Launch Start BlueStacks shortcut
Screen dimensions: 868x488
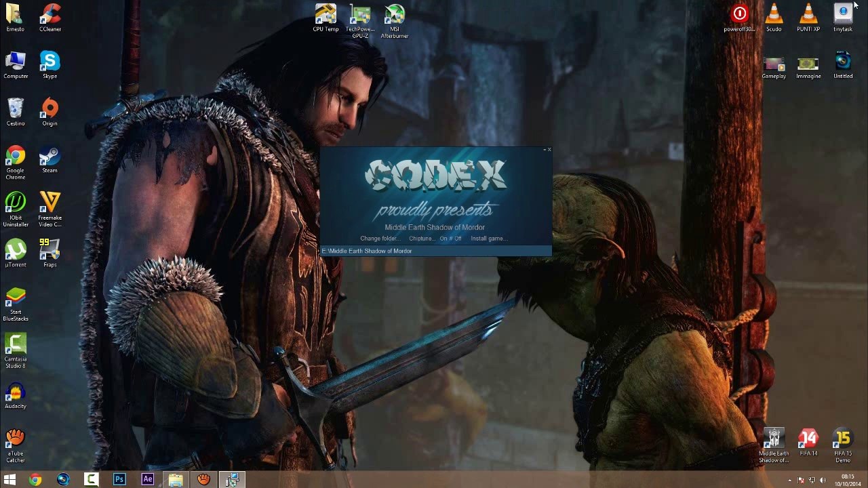click(x=16, y=304)
